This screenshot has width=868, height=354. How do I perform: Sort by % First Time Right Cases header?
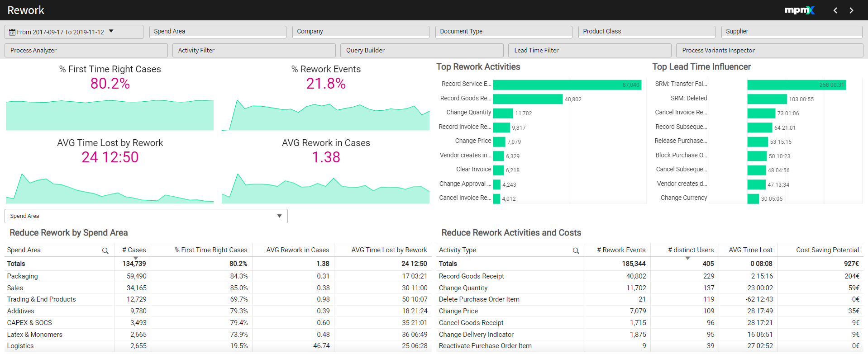tap(211, 250)
